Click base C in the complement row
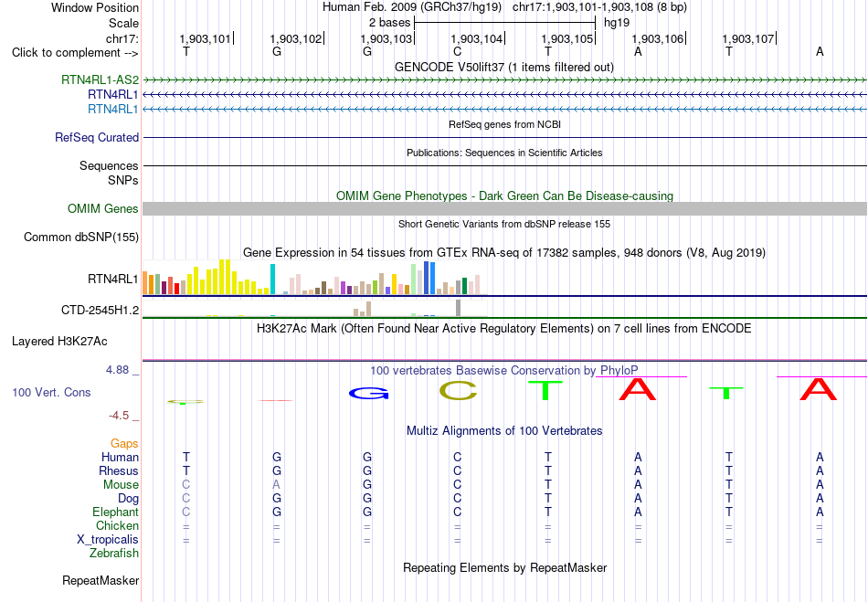868x602 pixels. click(457, 51)
